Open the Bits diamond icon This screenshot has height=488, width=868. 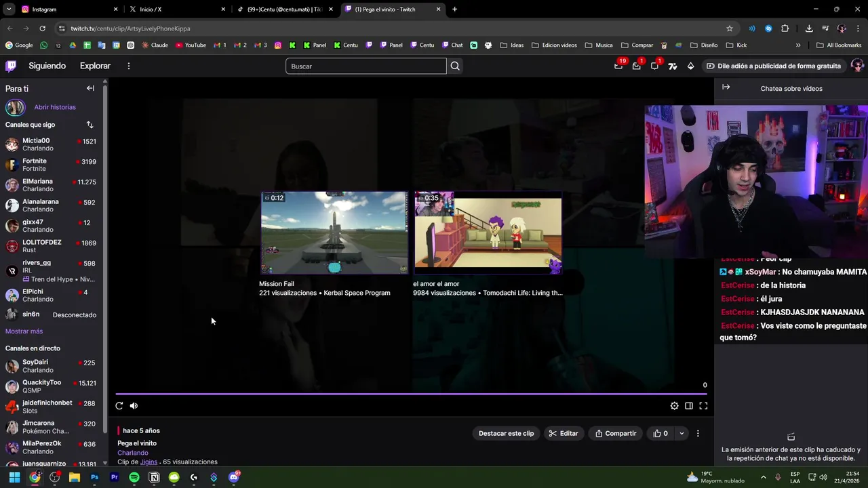690,66
